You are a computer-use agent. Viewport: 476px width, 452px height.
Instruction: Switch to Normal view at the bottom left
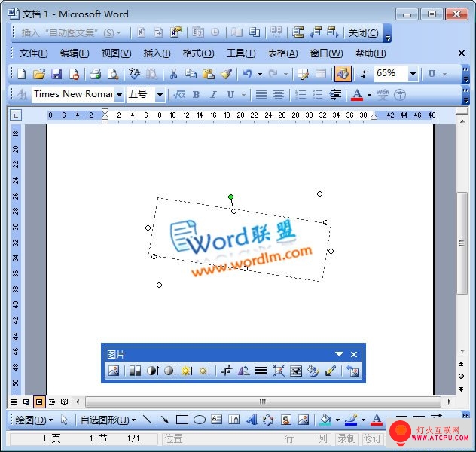[x=14, y=402]
